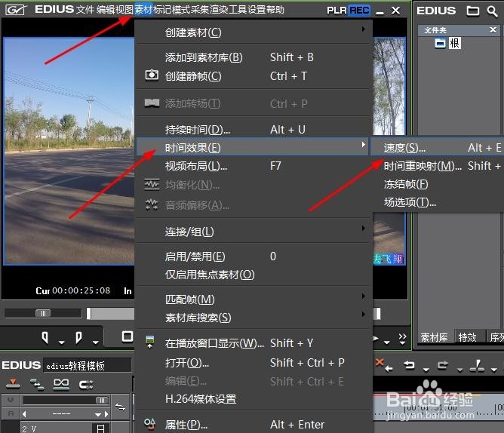Toggle insert/overwrite mode orange arrow icon
The width and height of the screenshot is (504, 433).
[x=13, y=384]
